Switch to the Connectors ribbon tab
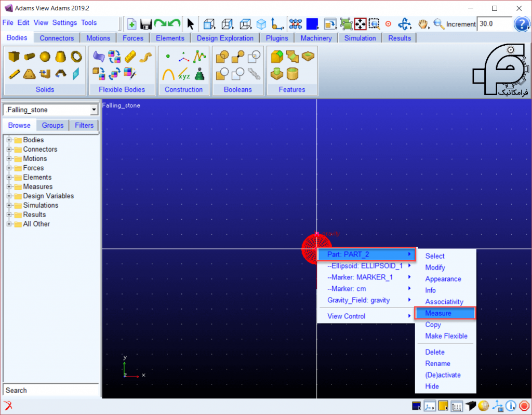Image resolution: width=532 pixels, height=415 pixels. click(57, 38)
